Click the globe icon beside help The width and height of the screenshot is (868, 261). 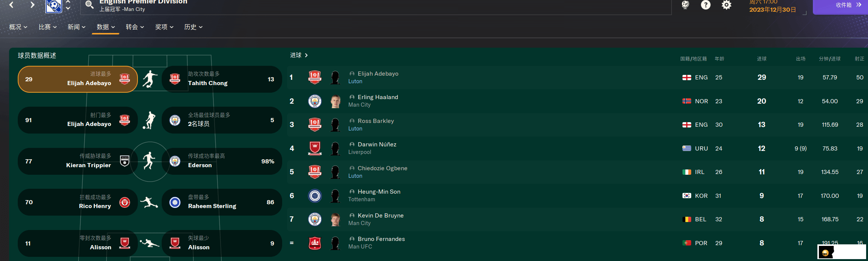click(685, 5)
